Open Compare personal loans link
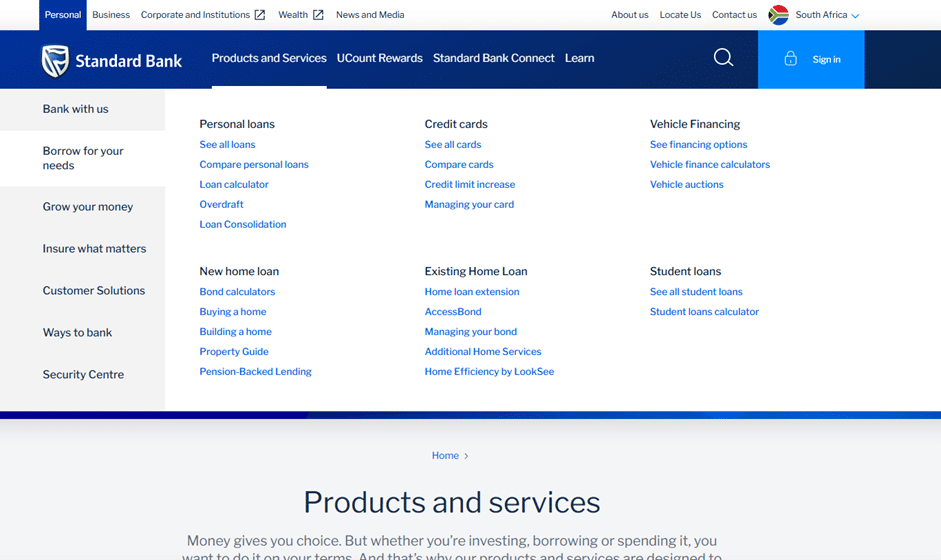This screenshot has height=560, width=941. click(254, 164)
